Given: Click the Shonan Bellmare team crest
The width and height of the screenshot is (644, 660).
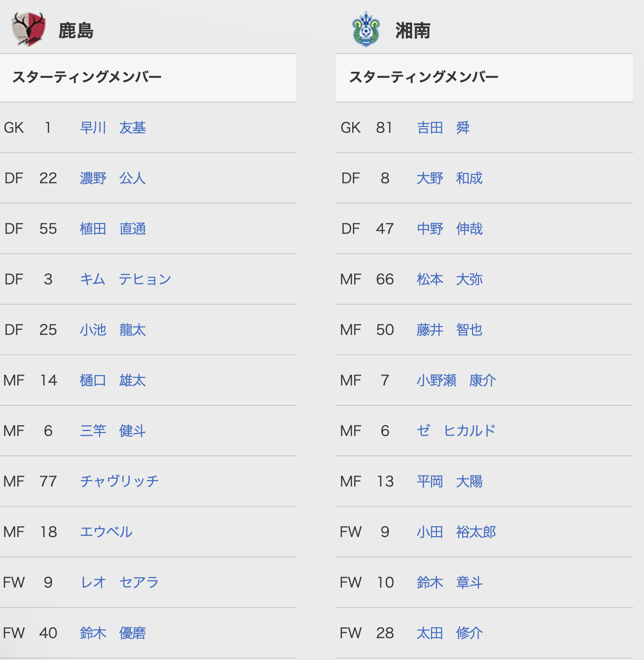Looking at the screenshot, I should (x=366, y=29).
